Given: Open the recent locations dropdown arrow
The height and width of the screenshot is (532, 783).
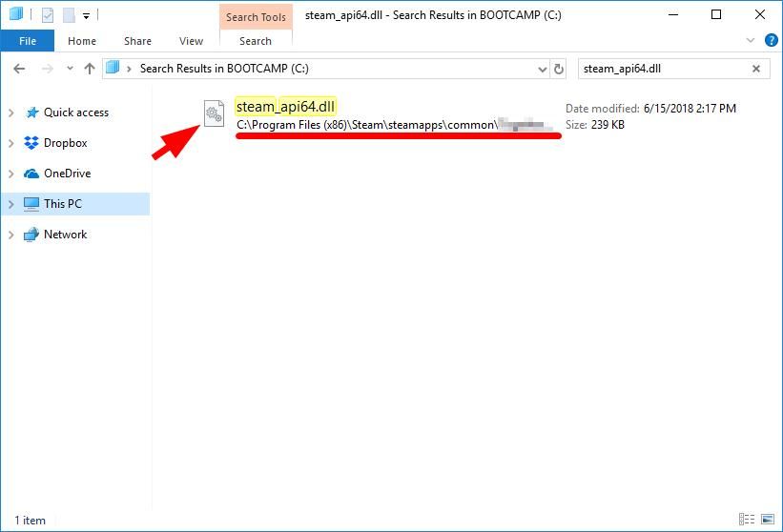Looking at the screenshot, I should 69,69.
